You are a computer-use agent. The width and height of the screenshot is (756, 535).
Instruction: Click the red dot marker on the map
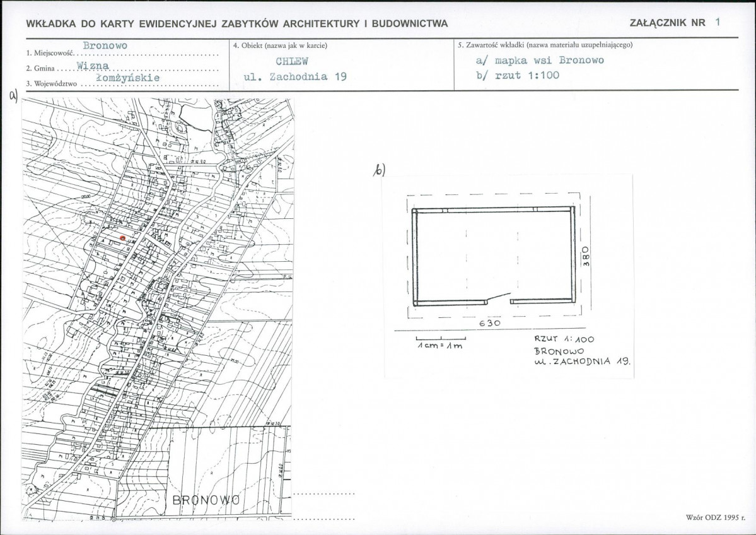pyautogui.click(x=122, y=237)
